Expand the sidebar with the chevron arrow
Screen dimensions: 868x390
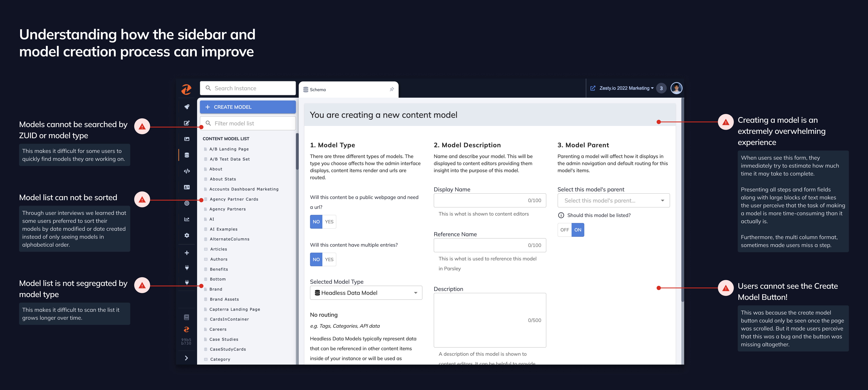pos(186,358)
